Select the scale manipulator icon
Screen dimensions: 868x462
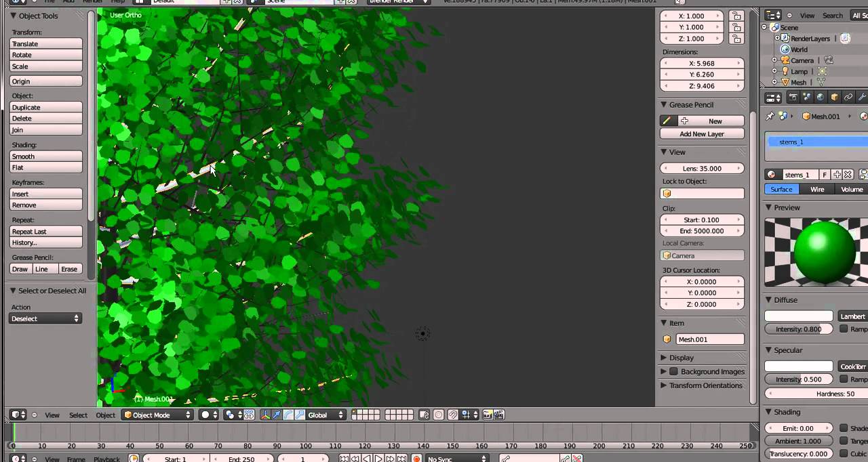[300, 415]
